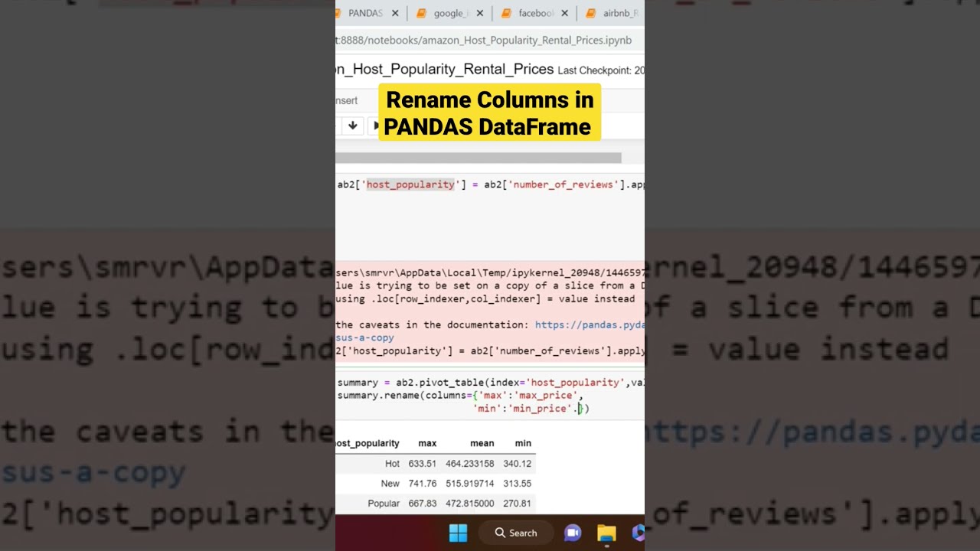The image size is (980, 551).
Task: Click the '.loc[row_indexer,col_indexer] = value instead' line
Action: [485, 298]
